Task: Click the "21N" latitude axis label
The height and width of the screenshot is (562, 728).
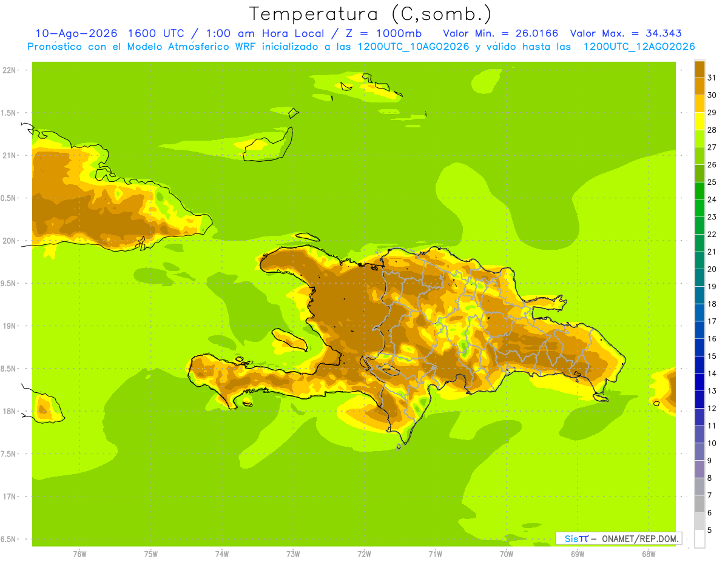Action: 9,156
